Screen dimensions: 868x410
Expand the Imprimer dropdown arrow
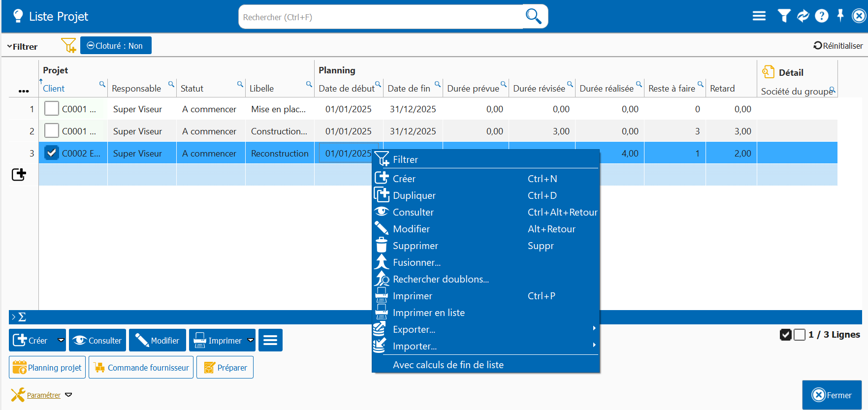click(251, 340)
